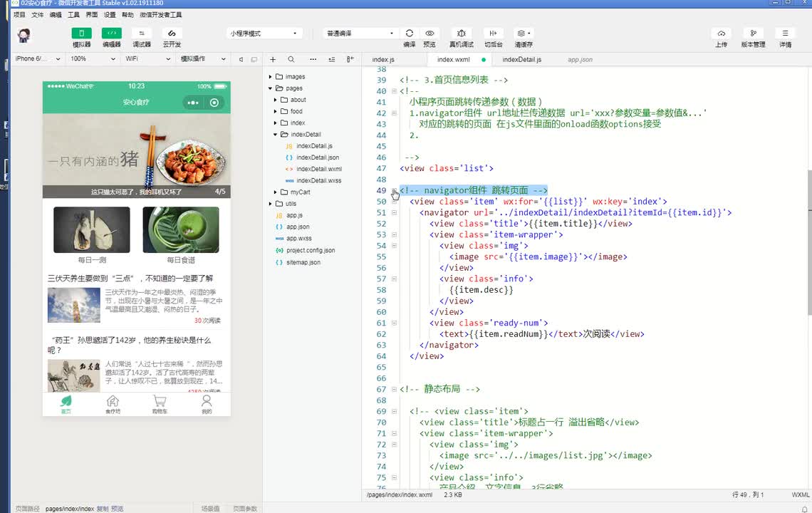Open the 清缓存 clear cache menu
The height and width of the screenshot is (513, 812).
point(524,33)
